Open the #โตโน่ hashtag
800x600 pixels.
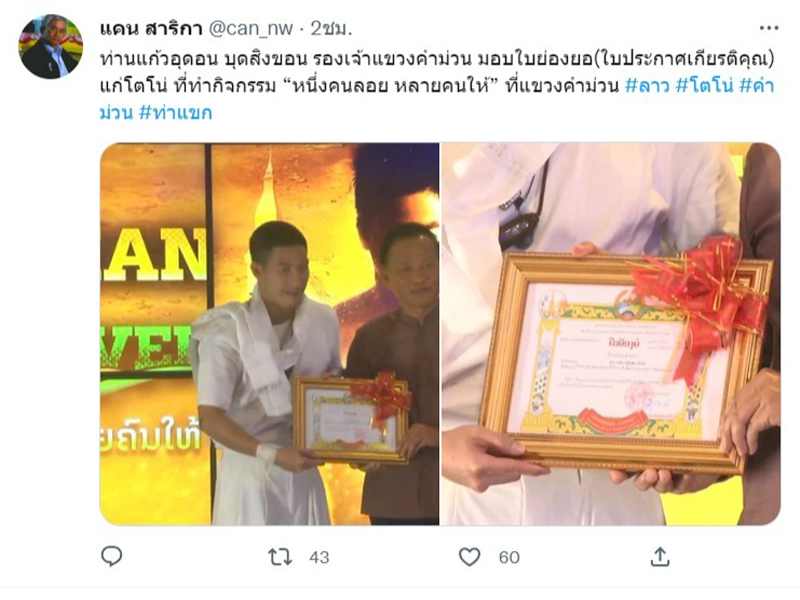pyautogui.click(x=705, y=85)
